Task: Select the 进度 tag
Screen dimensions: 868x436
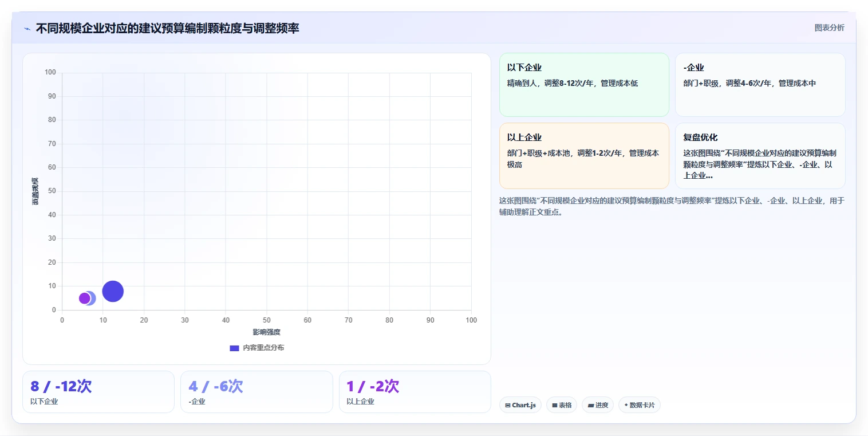Action: tap(597, 405)
